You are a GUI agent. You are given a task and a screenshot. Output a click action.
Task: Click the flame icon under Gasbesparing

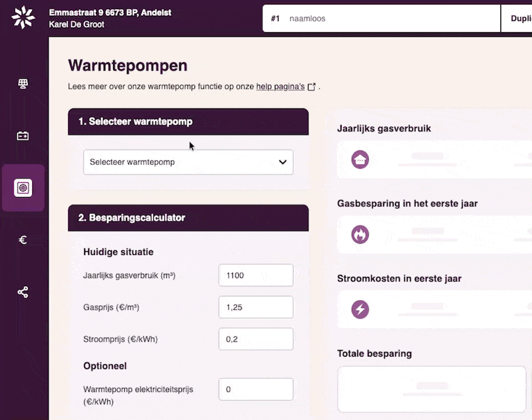(360, 234)
